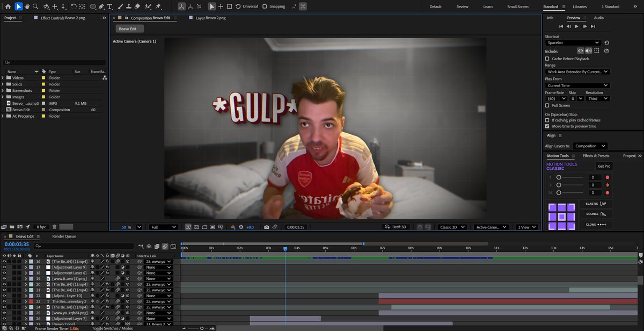Switch to the Review workspace
Screen dimensions: 644x331
462,6
